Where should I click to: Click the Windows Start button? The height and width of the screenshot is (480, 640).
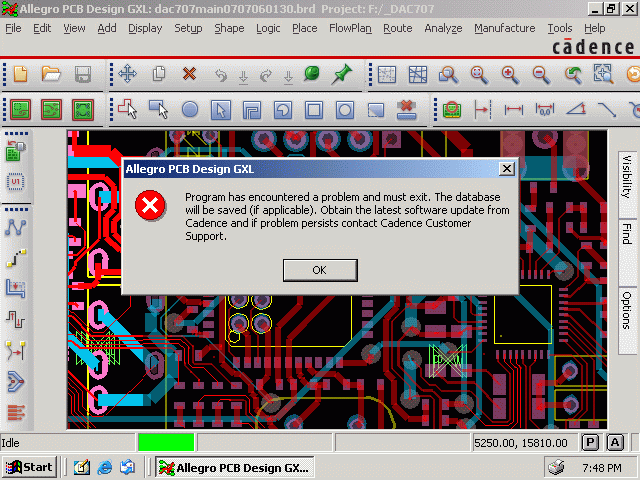[x=29, y=467]
